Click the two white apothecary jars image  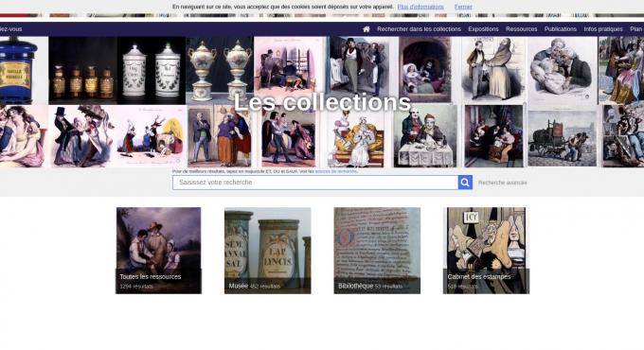pyautogui.click(x=152, y=70)
